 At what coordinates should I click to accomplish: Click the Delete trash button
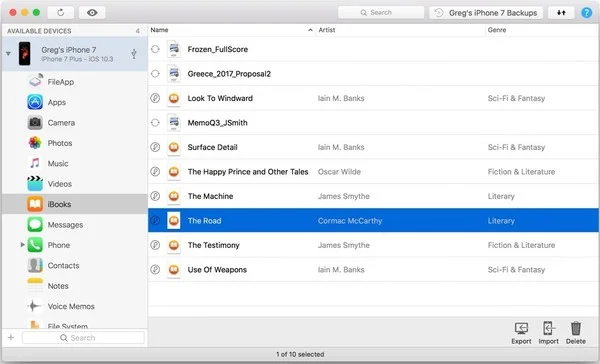(x=576, y=333)
